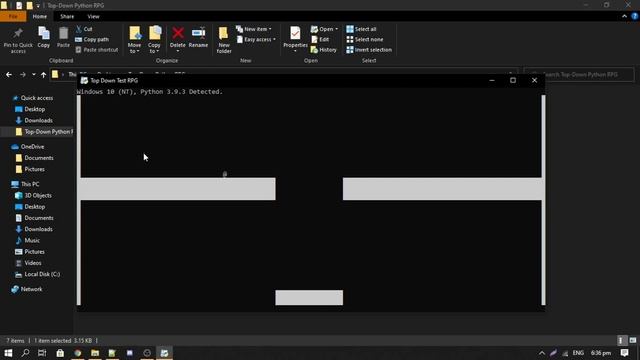Screen dimensions: 640x360
Task: Click the Properties icon
Action: [x=295, y=33]
